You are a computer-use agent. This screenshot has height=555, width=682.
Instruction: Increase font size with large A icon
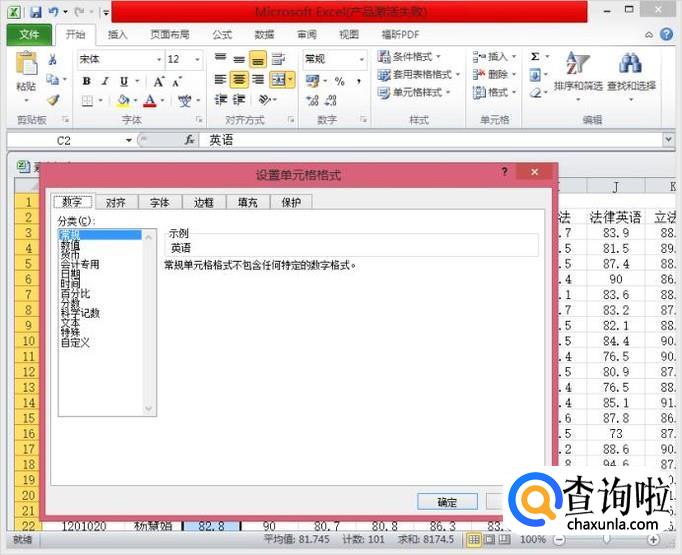click(x=159, y=81)
